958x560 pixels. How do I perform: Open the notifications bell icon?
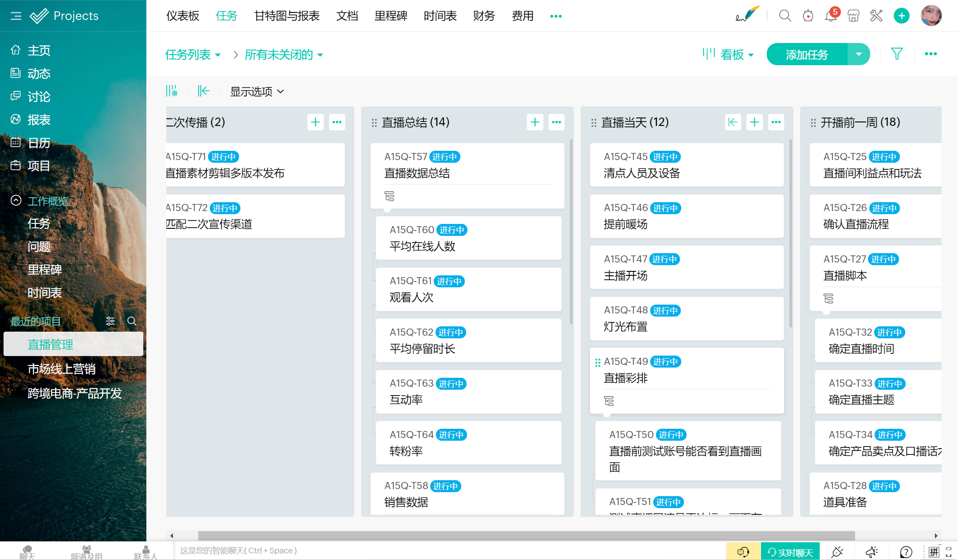click(830, 16)
